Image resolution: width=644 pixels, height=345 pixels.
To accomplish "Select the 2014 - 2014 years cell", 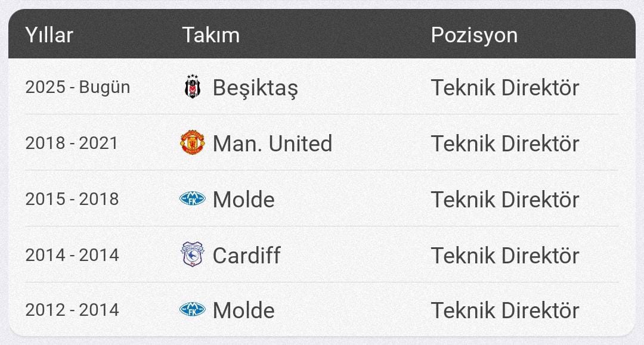I will coord(72,255).
